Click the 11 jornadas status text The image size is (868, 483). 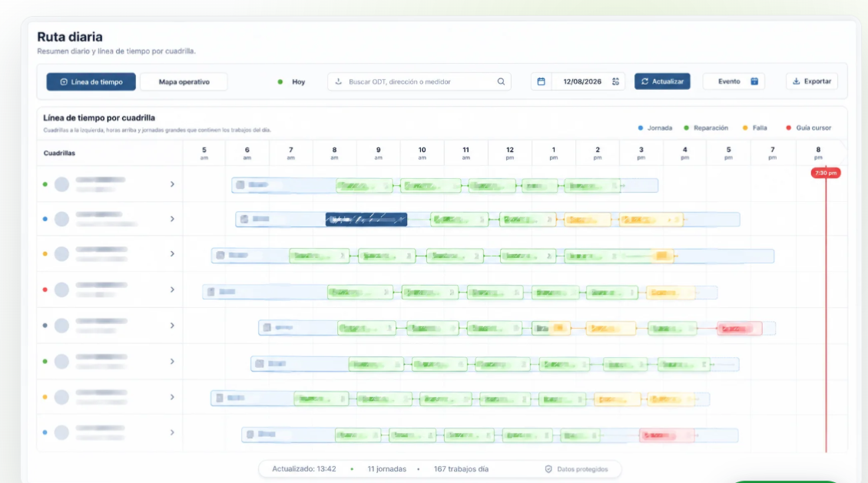387,469
